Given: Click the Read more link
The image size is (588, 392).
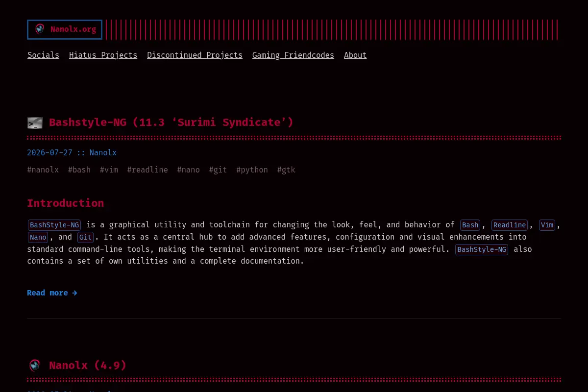Looking at the screenshot, I should pos(52,293).
